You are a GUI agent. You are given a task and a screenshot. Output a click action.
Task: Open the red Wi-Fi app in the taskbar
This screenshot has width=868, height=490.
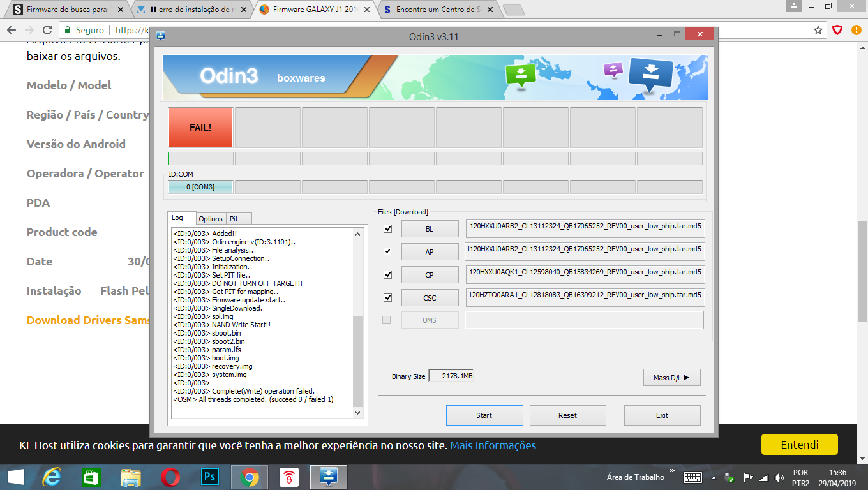point(289,477)
